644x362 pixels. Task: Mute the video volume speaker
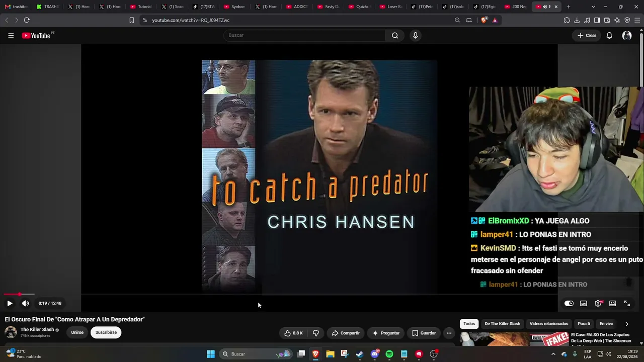point(26,303)
